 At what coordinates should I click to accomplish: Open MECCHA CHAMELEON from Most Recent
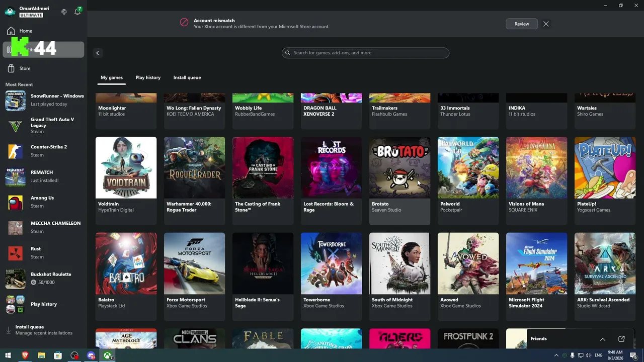44,227
